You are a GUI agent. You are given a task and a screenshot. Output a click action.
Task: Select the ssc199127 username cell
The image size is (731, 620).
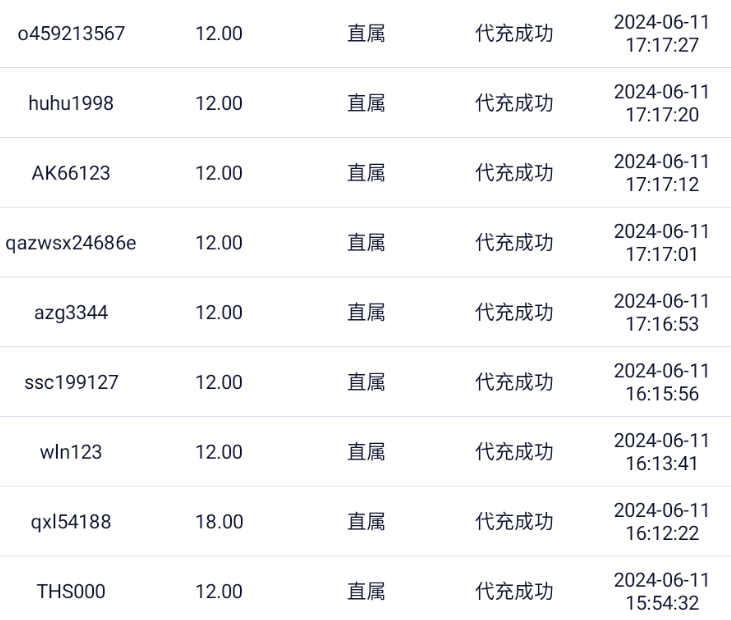pos(70,383)
